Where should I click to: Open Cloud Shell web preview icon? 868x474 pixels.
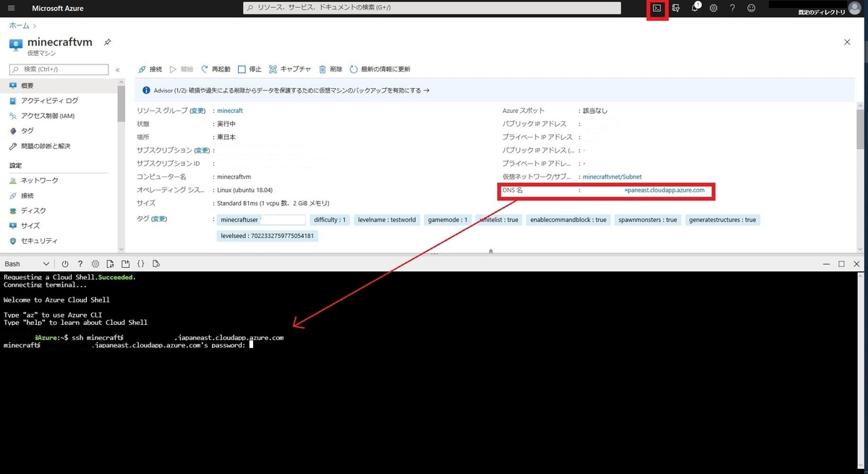pyautogui.click(x=156, y=264)
